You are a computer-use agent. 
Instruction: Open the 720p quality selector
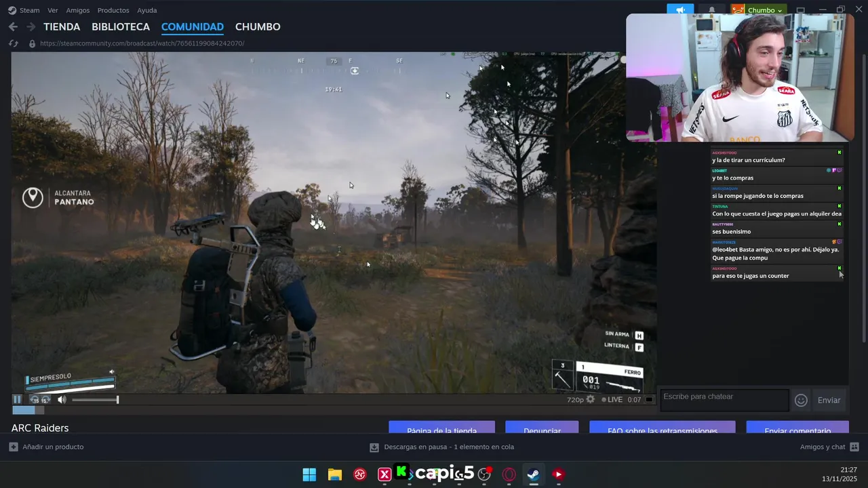[x=575, y=400]
